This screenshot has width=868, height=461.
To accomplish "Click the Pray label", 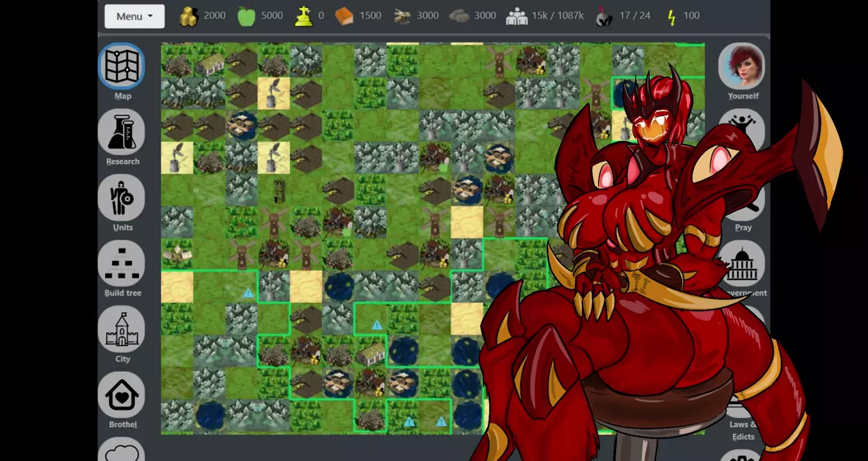I will point(743,227).
